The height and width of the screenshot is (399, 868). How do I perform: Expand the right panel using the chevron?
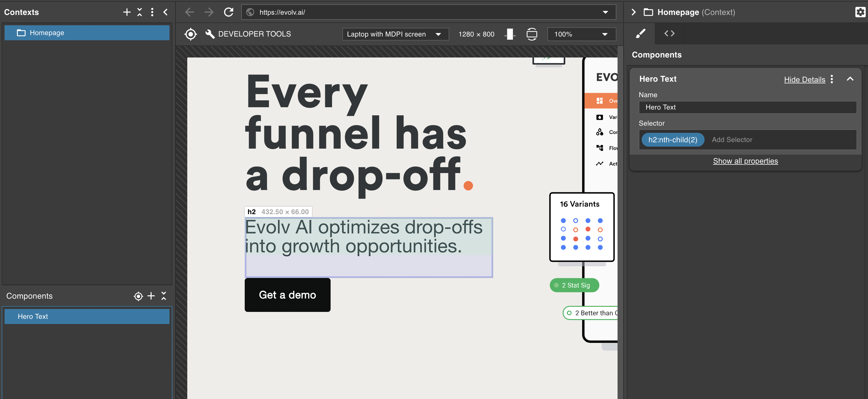pos(633,12)
